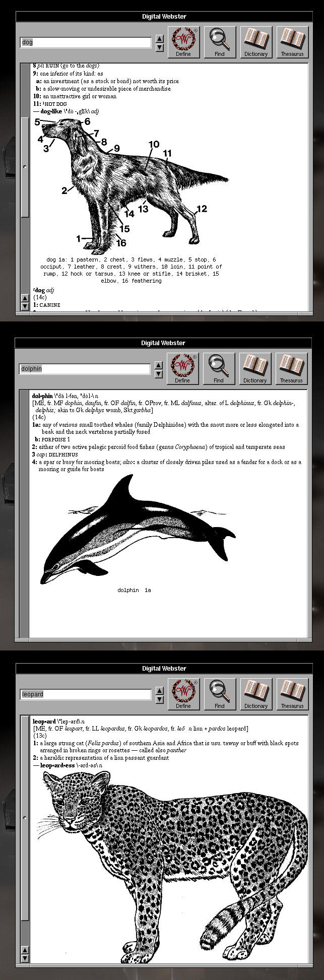Focus the 'leopard' word entry field
324x980 pixels.
86,695
